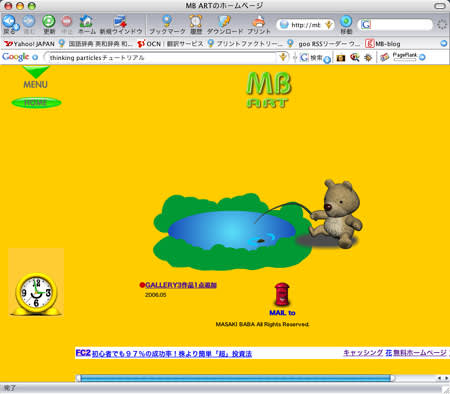
Task: Click the MB ART logo
Action: 269,90
